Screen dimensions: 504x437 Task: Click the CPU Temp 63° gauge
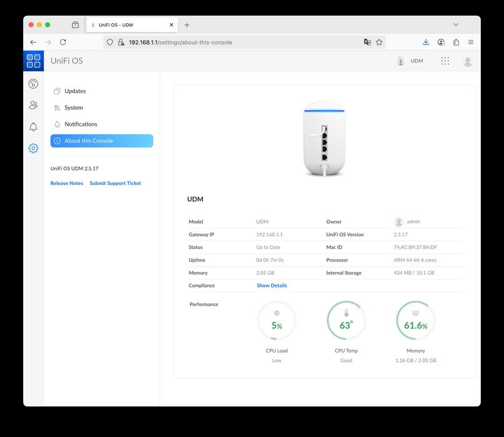[x=346, y=320]
